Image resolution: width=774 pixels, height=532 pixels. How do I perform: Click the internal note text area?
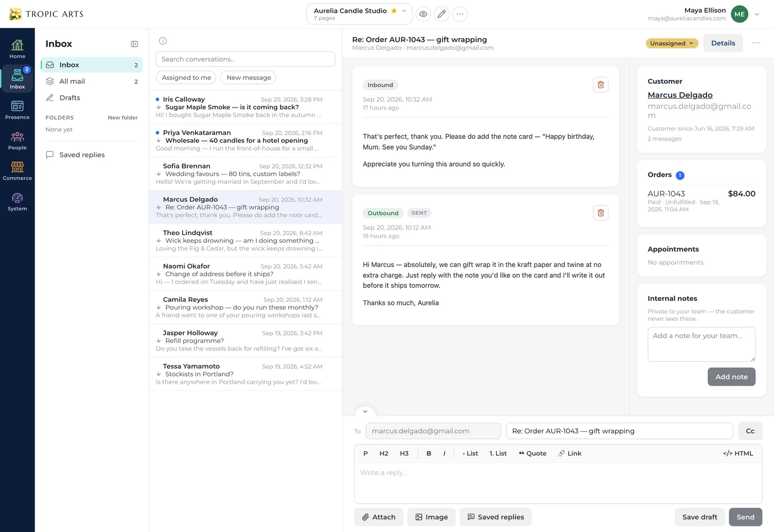pos(701,344)
